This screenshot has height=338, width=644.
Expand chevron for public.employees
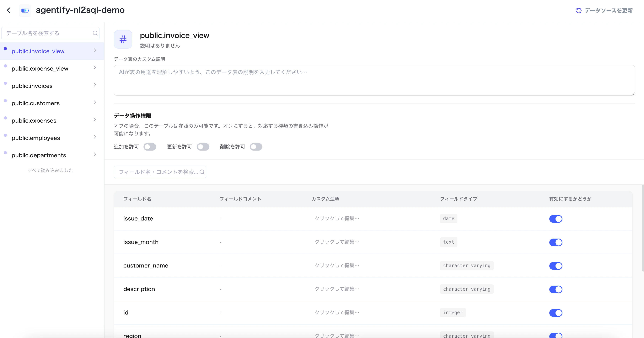(95, 137)
